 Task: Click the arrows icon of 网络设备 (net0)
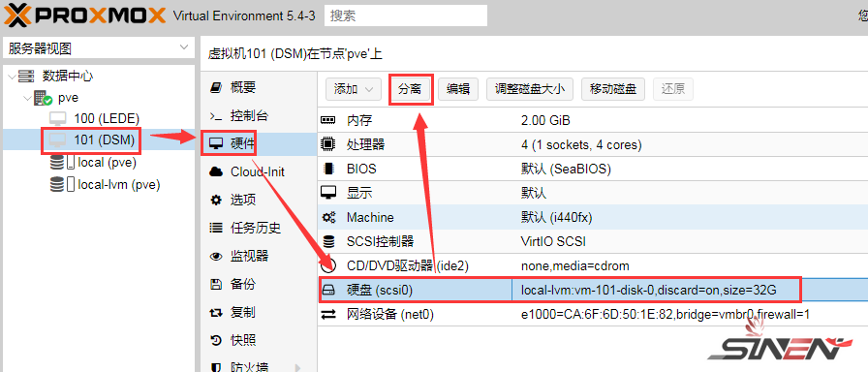pos(328,315)
